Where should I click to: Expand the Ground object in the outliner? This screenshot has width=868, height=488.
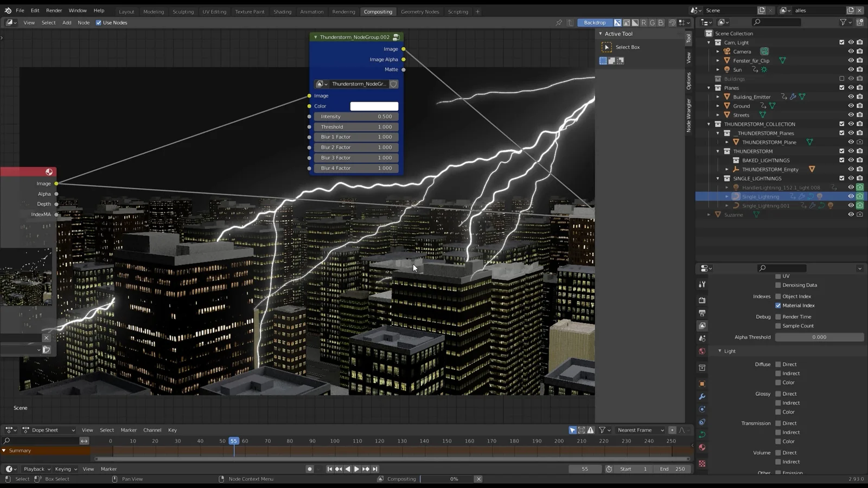(719, 106)
